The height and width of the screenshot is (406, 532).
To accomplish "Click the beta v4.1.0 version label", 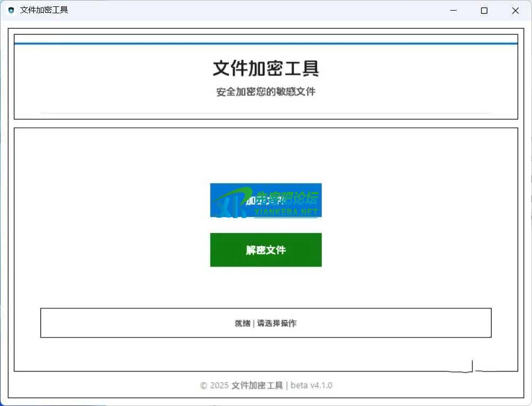I will (x=312, y=385).
